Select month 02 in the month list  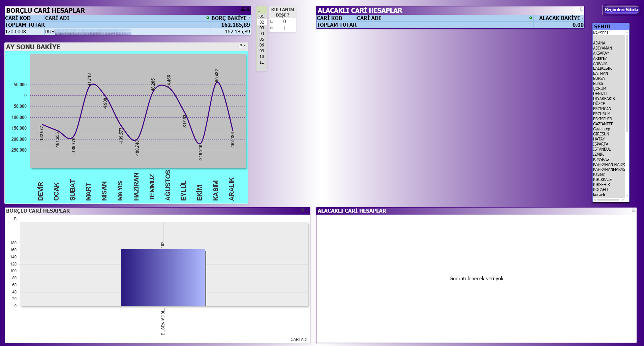pyautogui.click(x=262, y=22)
